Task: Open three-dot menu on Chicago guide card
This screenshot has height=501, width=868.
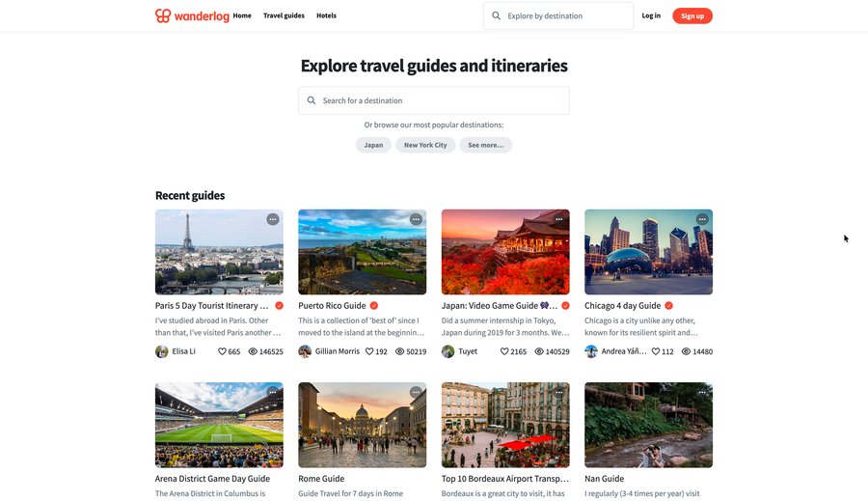Action: [x=702, y=219]
